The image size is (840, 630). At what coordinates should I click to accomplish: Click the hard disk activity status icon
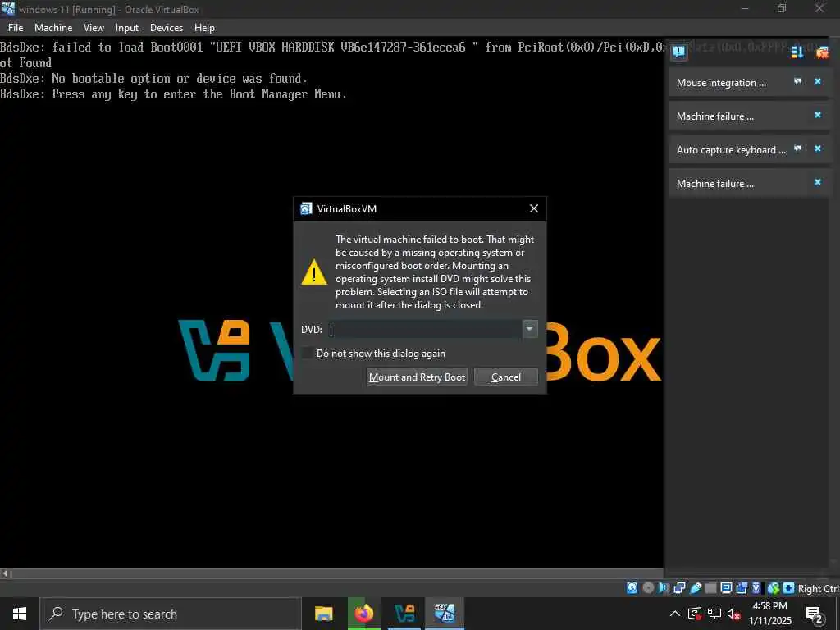click(x=632, y=588)
